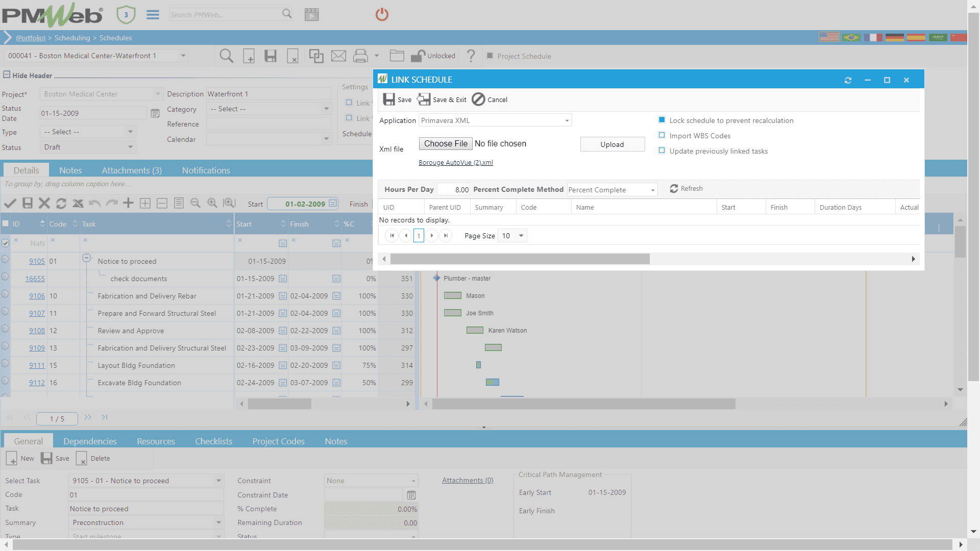Click the folder toolbar icon
This screenshot has height=551, width=980.
pos(397,56)
